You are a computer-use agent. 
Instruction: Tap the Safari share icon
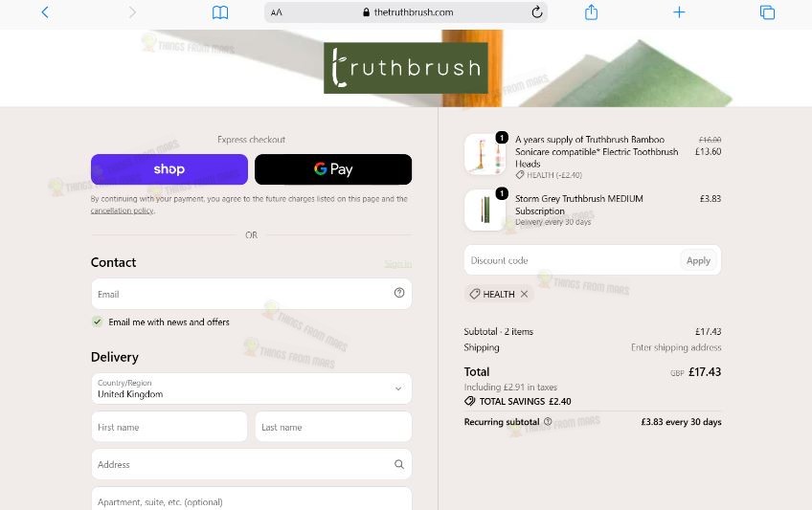pos(591,11)
